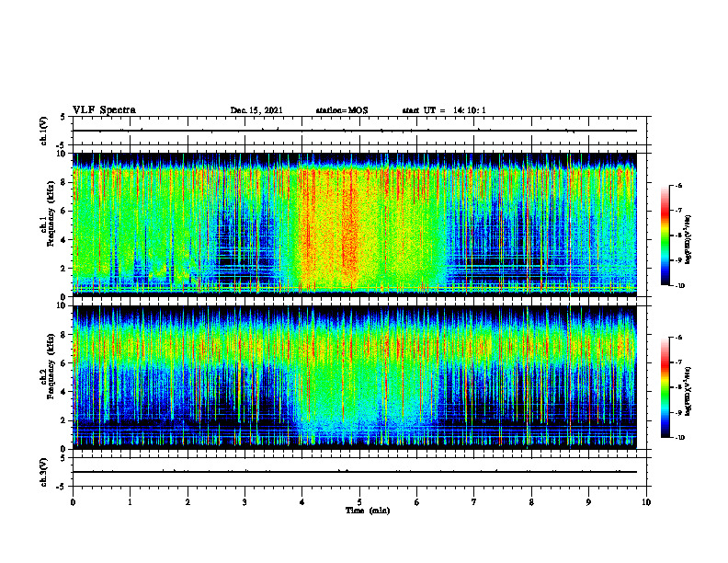Click time axis tick label "6"
The height and width of the screenshot is (563, 728).
(x=417, y=502)
